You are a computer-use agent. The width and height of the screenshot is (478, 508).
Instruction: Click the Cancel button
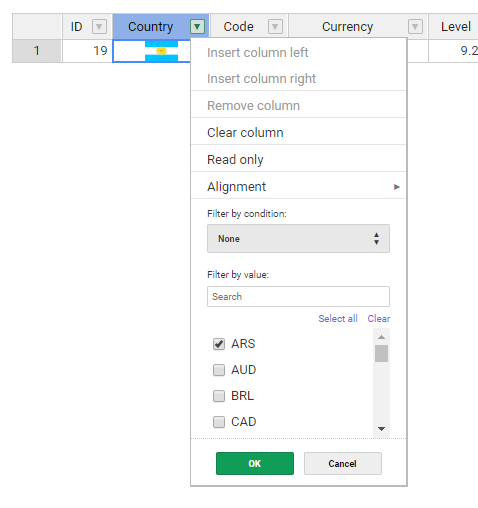tap(343, 463)
